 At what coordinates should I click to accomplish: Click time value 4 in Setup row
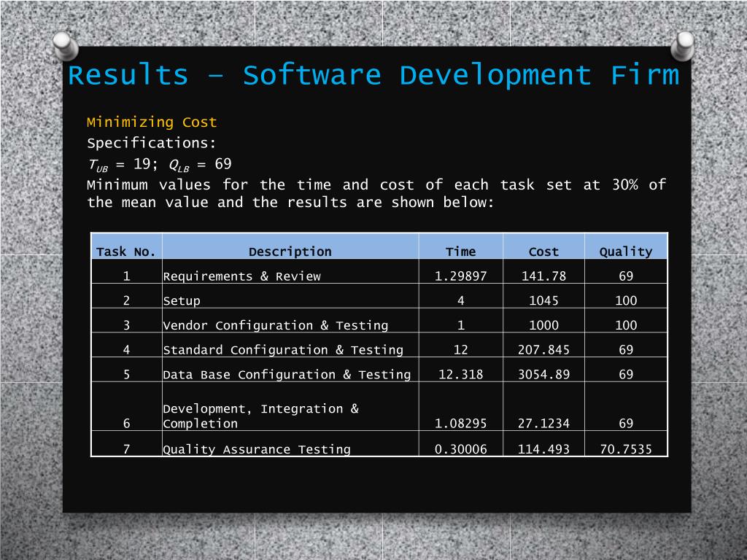461,300
